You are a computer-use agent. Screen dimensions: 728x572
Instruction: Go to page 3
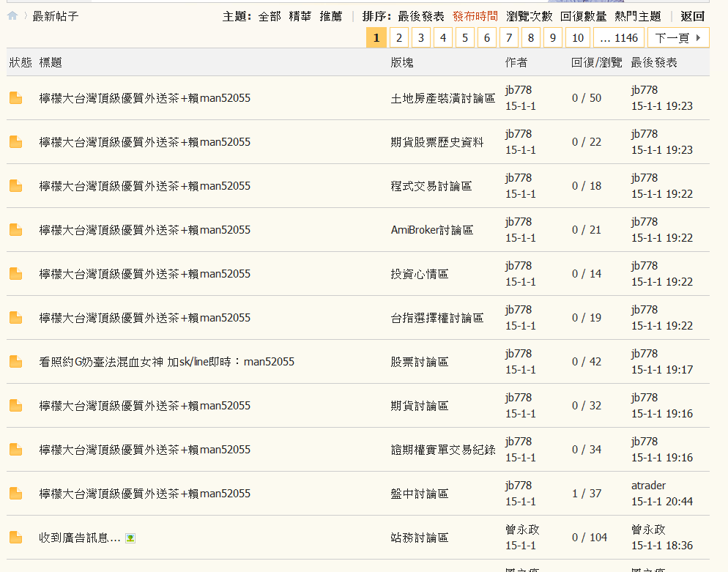click(x=421, y=37)
